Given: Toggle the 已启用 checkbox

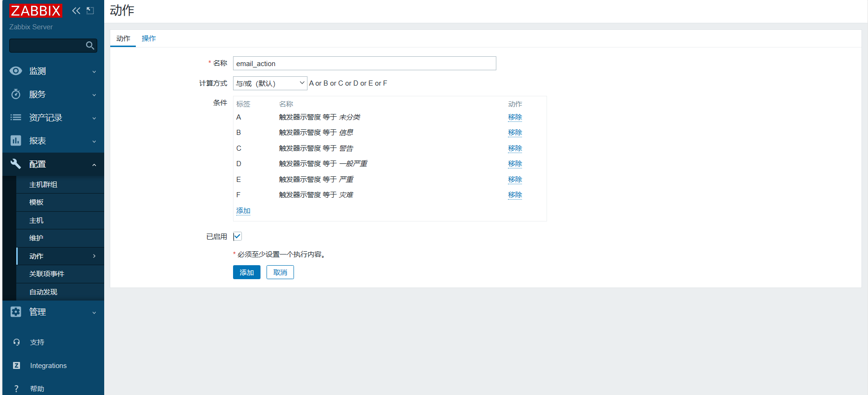Looking at the screenshot, I should click(x=237, y=236).
